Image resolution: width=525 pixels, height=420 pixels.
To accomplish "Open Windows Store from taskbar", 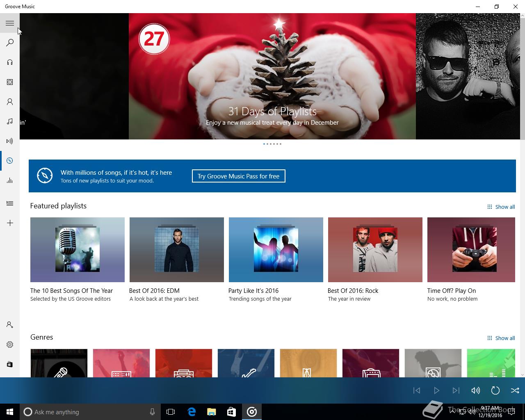I will click(231, 412).
